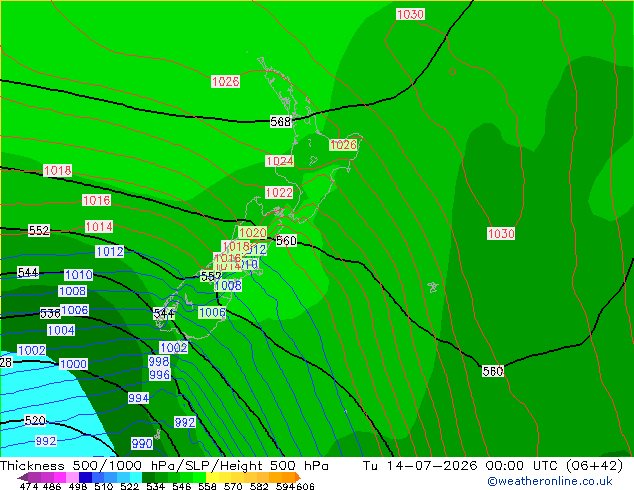Click the legend value 486
The height and width of the screenshot is (490, 634).
(x=51, y=486)
